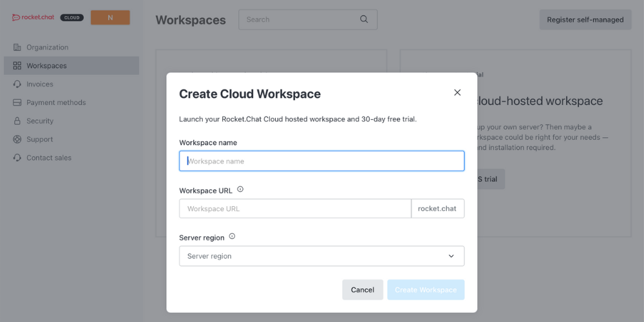Click the Server region chevron arrow

click(x=451, y=256)
